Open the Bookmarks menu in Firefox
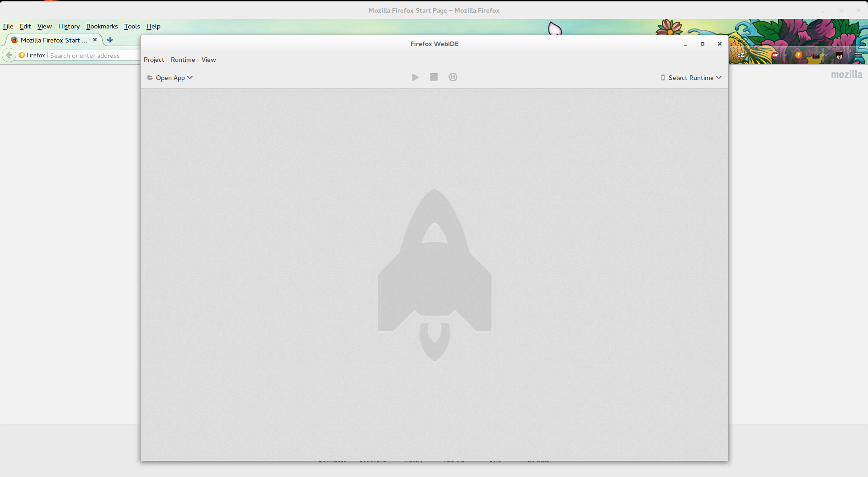Viewport: 868px width, 477px height. click(x=102, y=26)
